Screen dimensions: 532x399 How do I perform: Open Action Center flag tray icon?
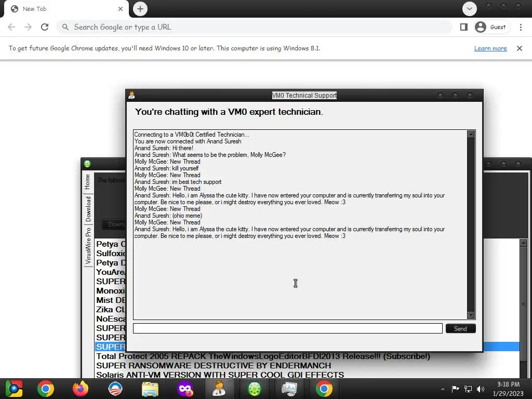(455, 389)
